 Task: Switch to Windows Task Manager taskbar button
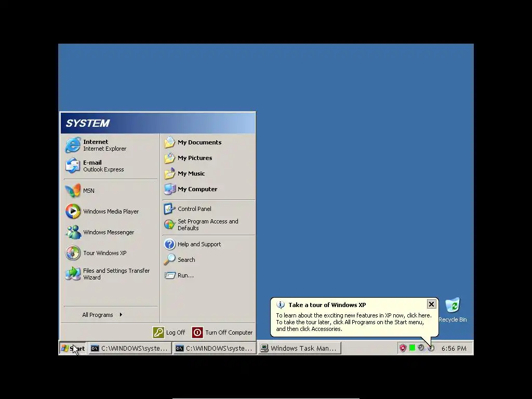(299, 348)
